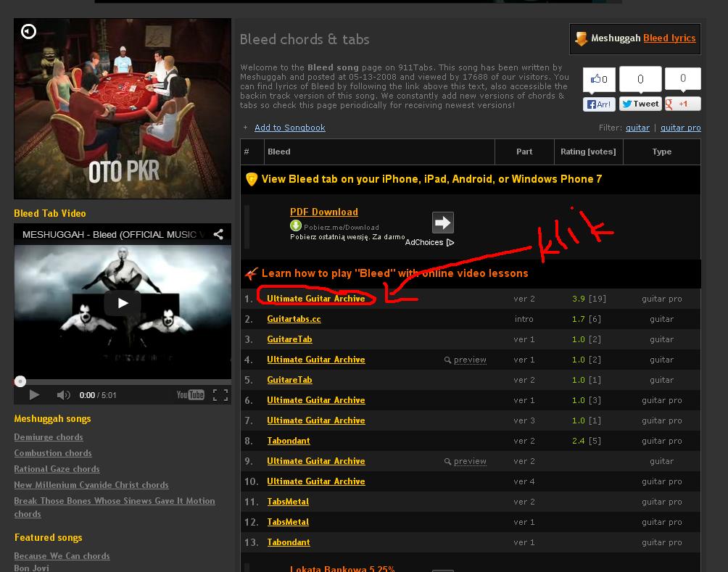728x572 pixels.
Task: Click Add to Songbook link
Action: pyautogui.click(x=290, y=128)
